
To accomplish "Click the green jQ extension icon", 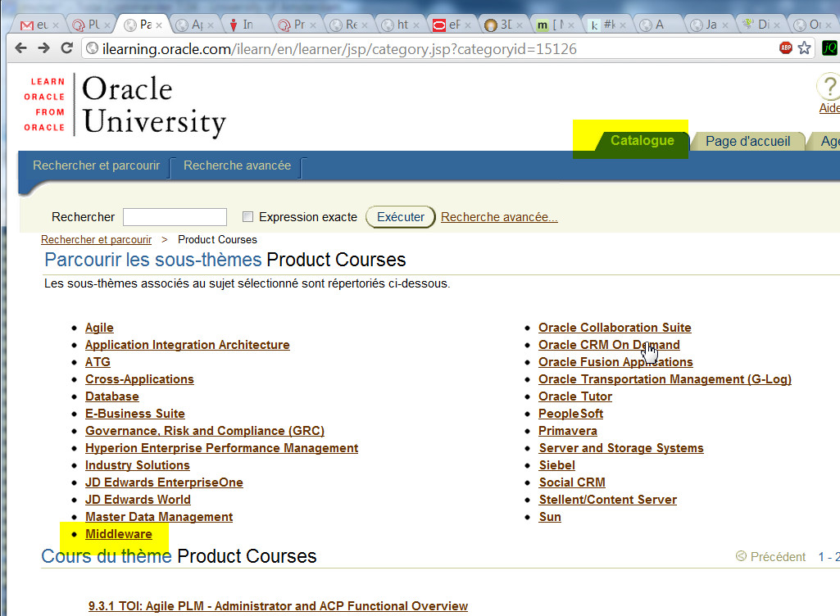I will (830, 48).
